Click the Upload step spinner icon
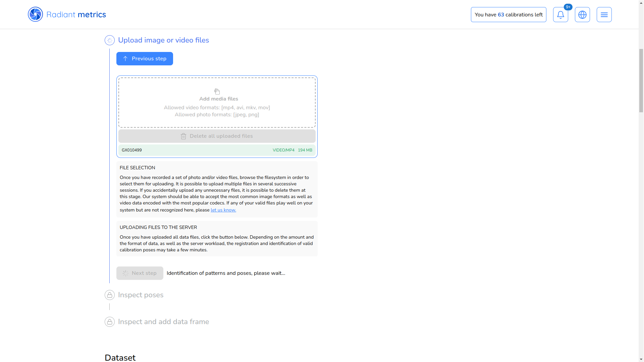 click(x=110, y=40)
